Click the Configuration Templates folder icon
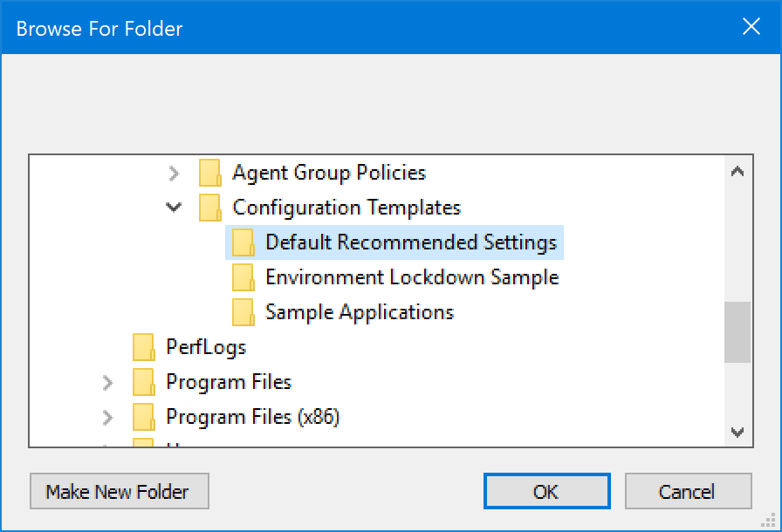Viewport: 782px width, 532px height. pos(209,208)
